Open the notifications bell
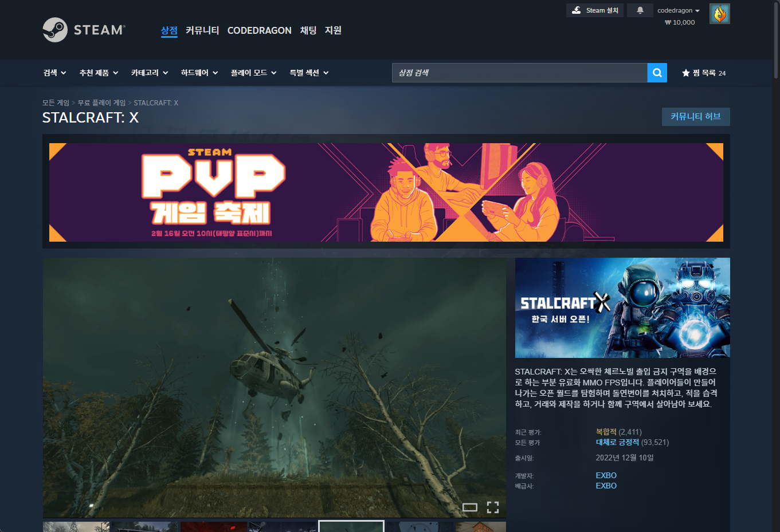 point(640,10)
